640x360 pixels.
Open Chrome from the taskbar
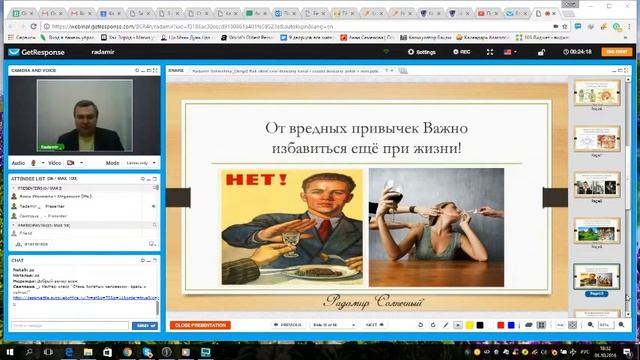[x=127, y=352]
